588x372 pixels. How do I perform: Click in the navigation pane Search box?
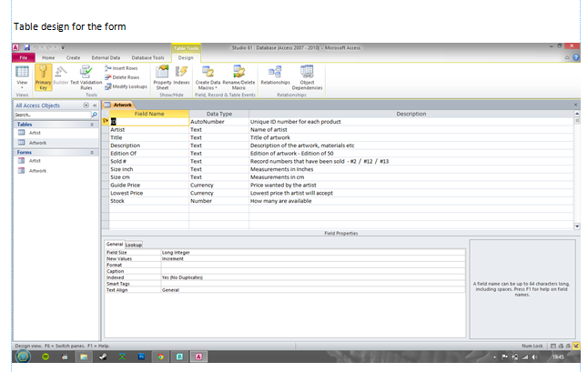[x=53, y=115]
